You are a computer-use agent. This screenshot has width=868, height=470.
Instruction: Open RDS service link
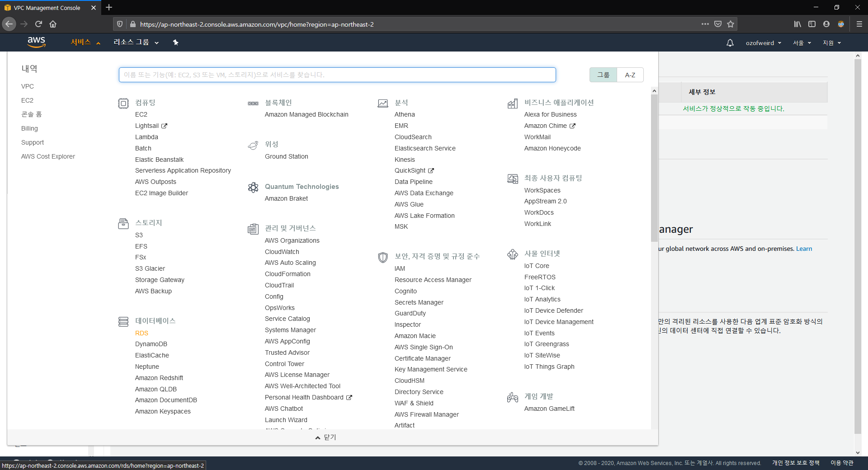click(x=142, y=333)
